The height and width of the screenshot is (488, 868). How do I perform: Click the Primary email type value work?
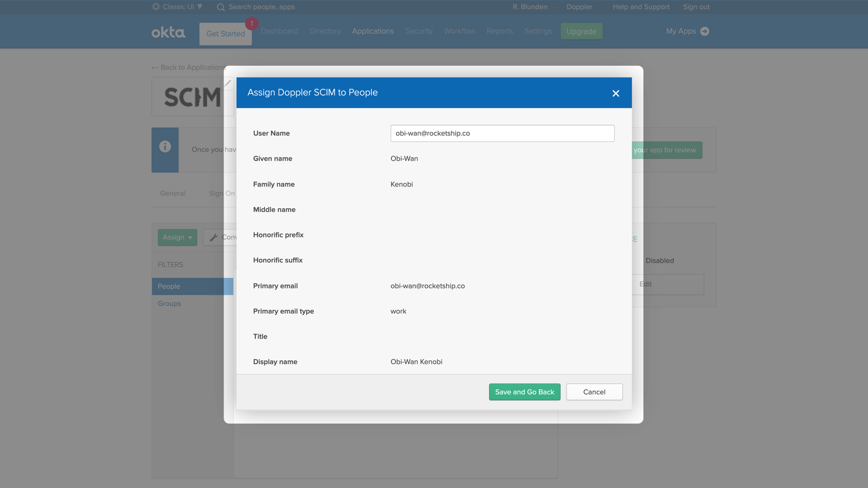(398, 311)
